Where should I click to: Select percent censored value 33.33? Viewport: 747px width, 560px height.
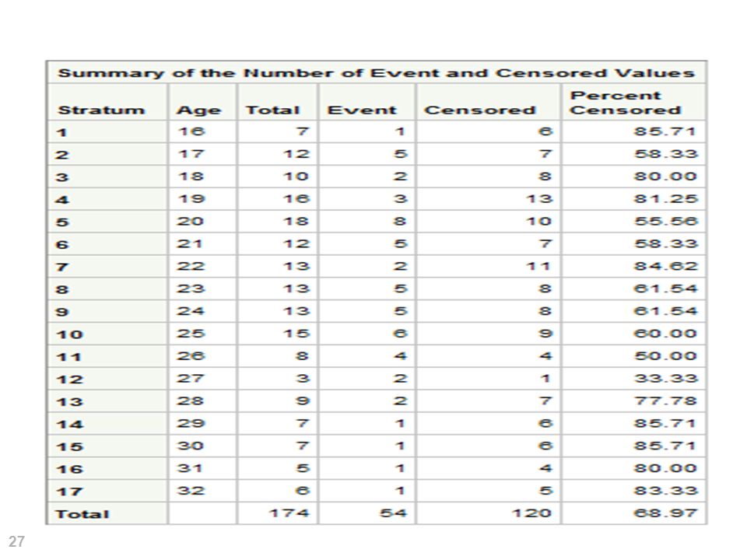click(665, 378)
